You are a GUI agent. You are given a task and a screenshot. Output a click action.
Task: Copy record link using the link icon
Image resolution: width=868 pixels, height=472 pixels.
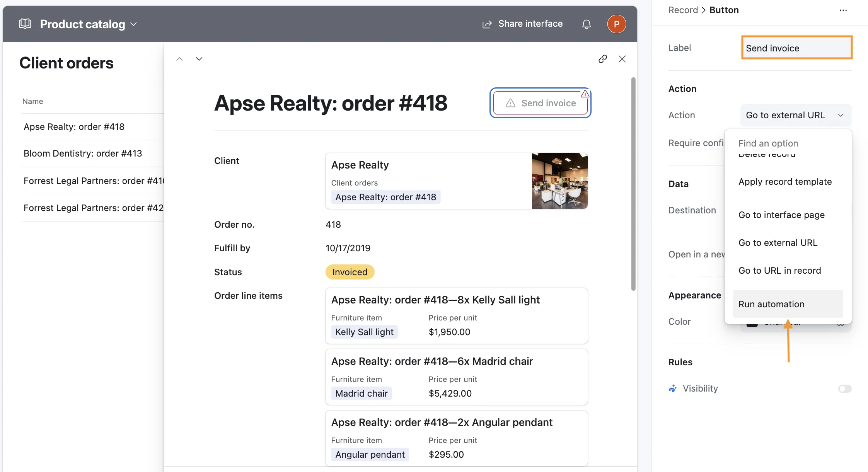603,59
